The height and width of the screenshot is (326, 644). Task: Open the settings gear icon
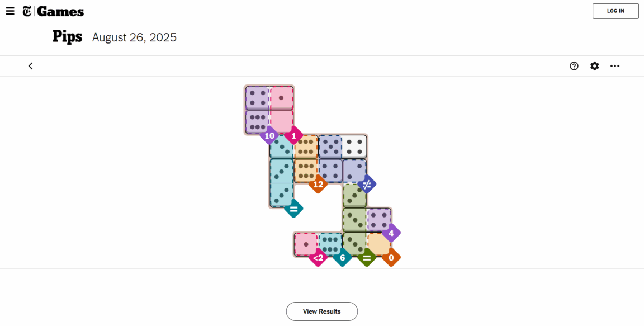(595, 66)
